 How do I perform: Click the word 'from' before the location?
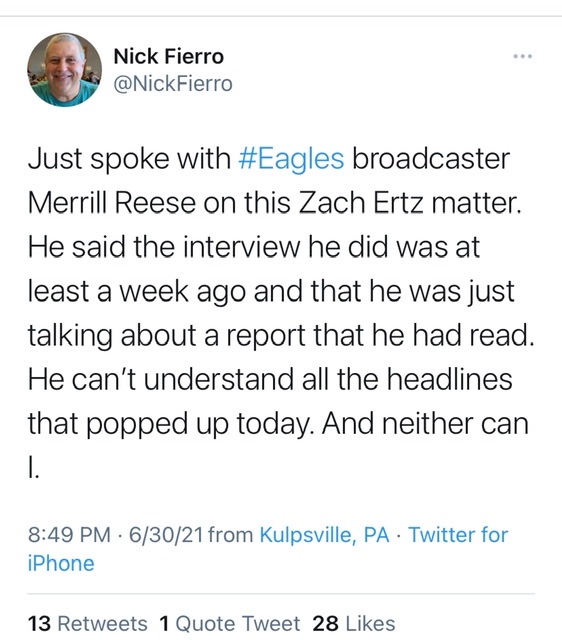[231, 535]
